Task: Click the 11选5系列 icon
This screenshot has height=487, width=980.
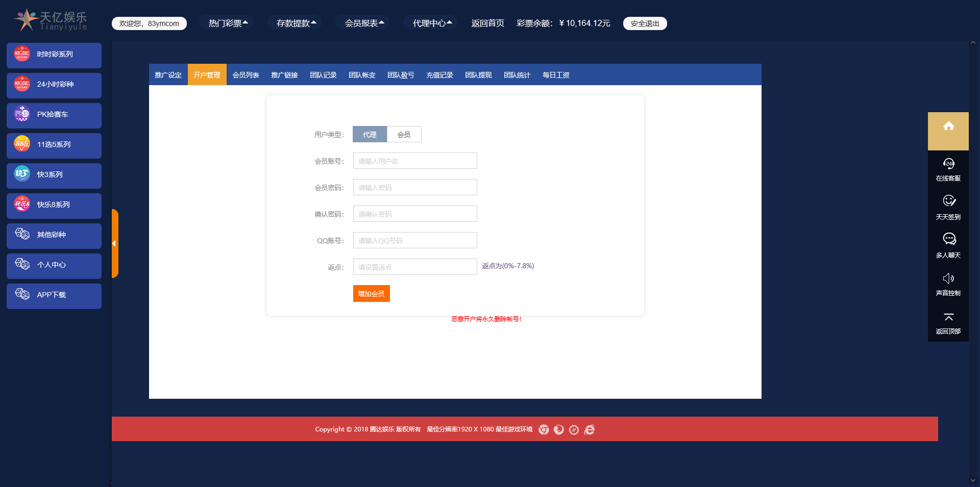Action: pos(22,143)
